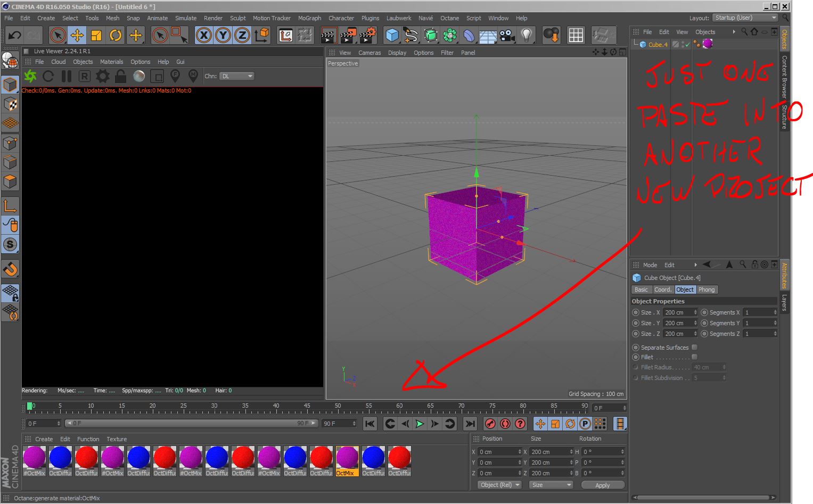Click the search magnifier in Object Manager
This screenshot has width=813, height=504.
744,32
